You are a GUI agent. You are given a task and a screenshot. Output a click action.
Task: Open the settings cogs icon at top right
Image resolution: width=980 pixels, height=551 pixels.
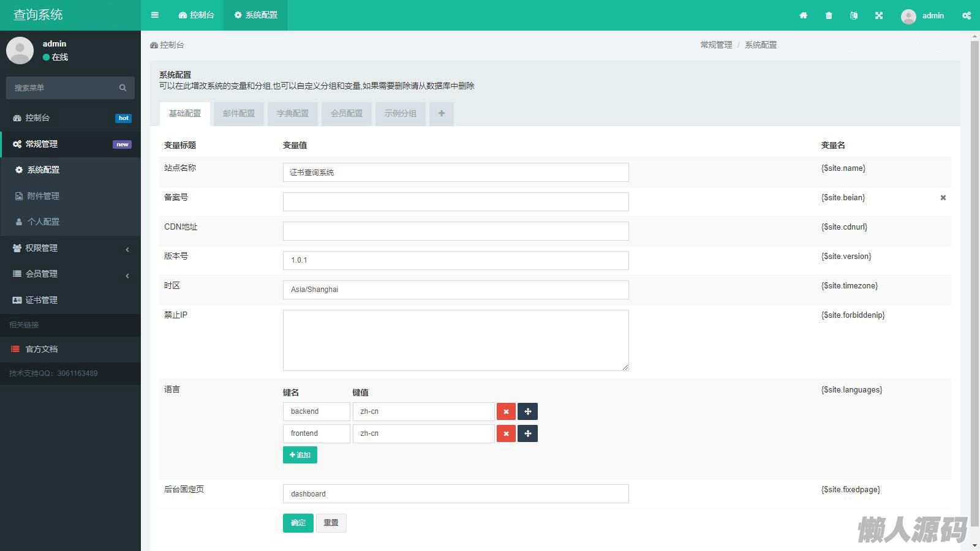pos(966,15)
